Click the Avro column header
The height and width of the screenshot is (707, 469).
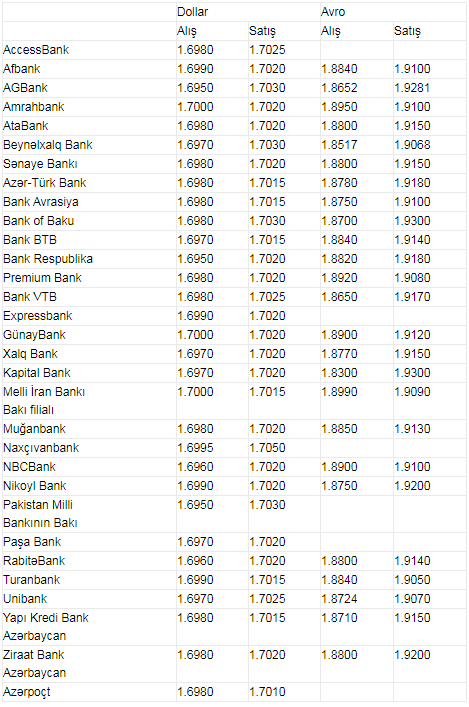333,12
